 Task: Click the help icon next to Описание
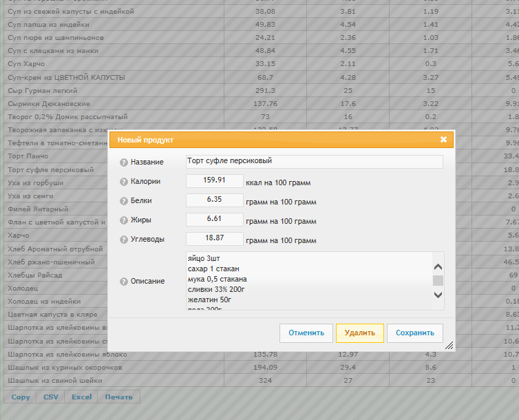click(x=123, y=282)
